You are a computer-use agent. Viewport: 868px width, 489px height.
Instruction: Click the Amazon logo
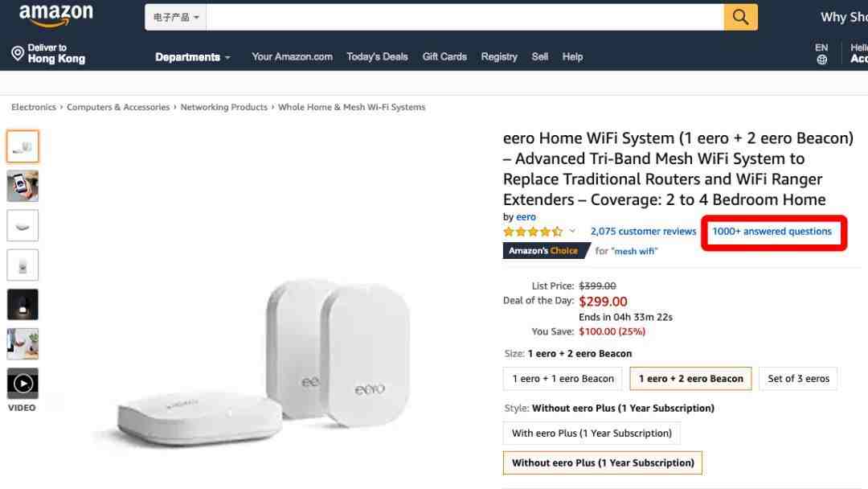click(x=55, y=15)
